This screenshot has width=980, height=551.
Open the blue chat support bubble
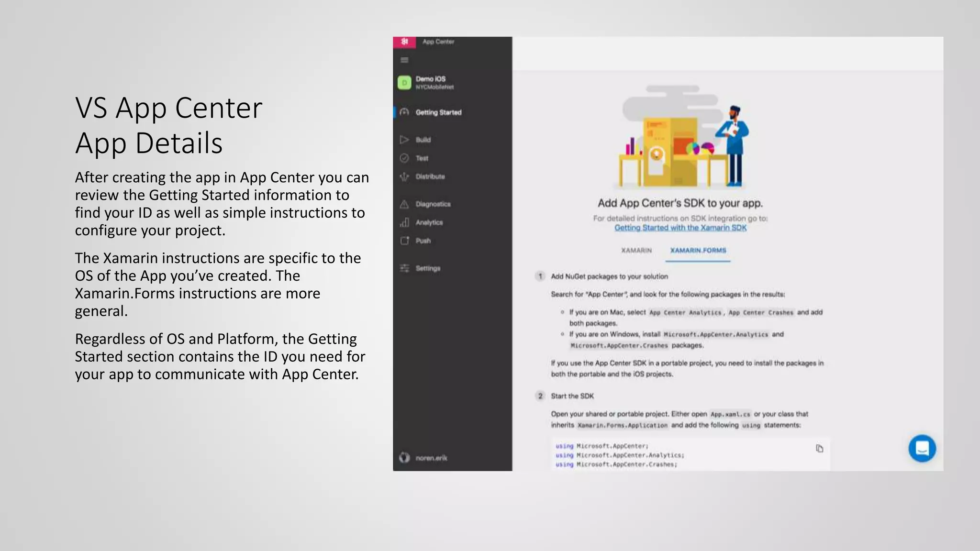click(x=922, y=448)
